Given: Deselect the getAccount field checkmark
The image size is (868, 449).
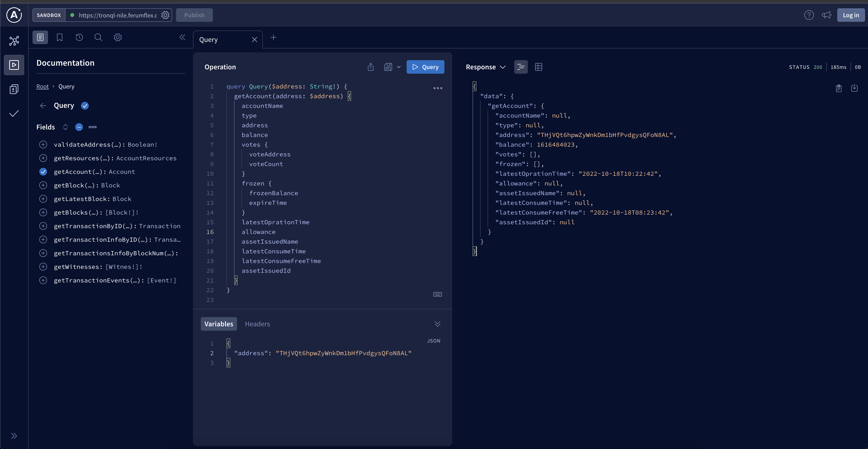Looking at the screenshot, I should click(x=43, y=172).
